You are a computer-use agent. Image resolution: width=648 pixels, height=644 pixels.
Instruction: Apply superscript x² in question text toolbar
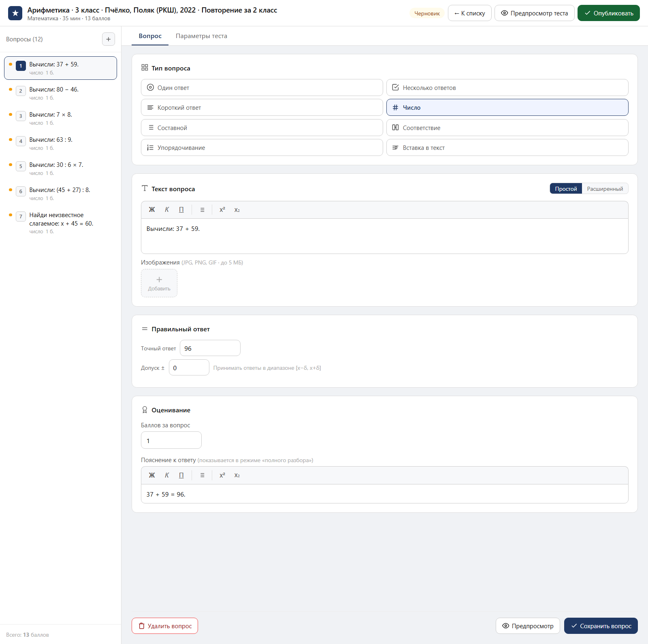point(222,210)
